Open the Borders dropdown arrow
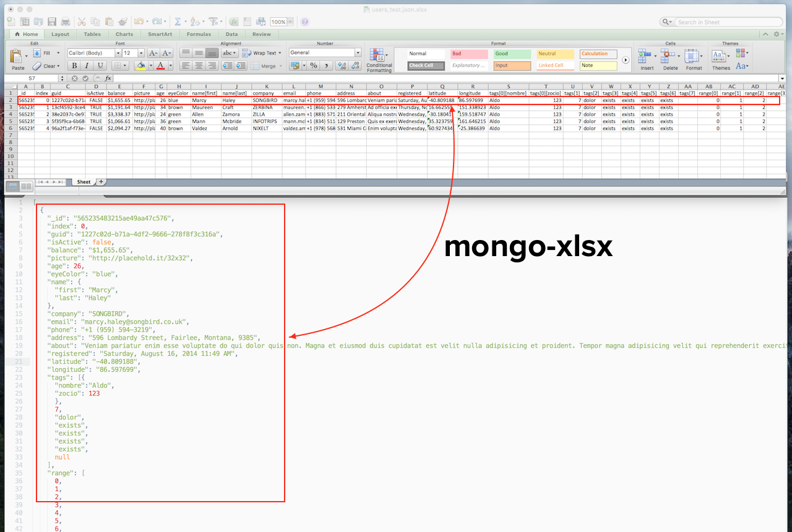Viewport: 792px width, 532px height. 125,66
